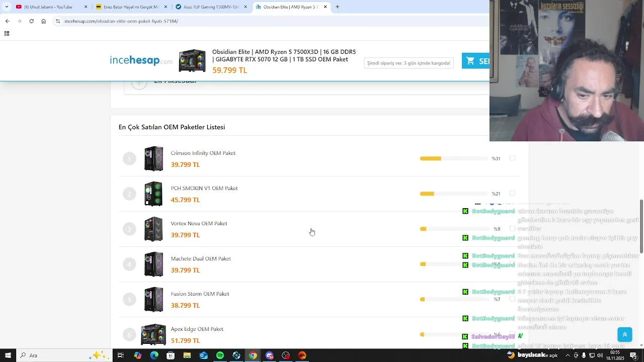Go forward in browser history
Viewport: 644px width, 362px height.
[x=19, y=21]
